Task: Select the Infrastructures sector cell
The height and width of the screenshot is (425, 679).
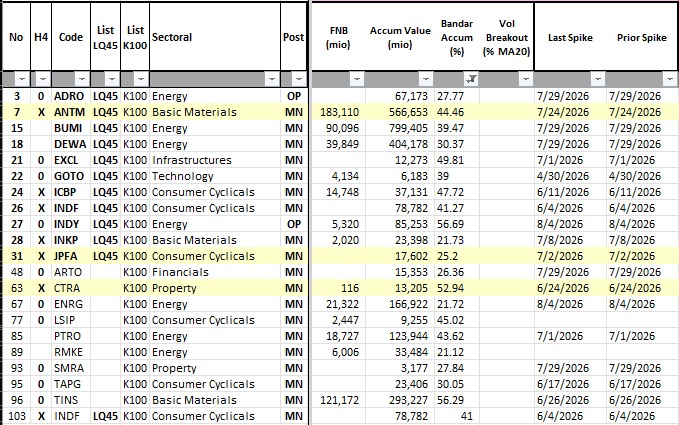Action: (x=215, y=160)
